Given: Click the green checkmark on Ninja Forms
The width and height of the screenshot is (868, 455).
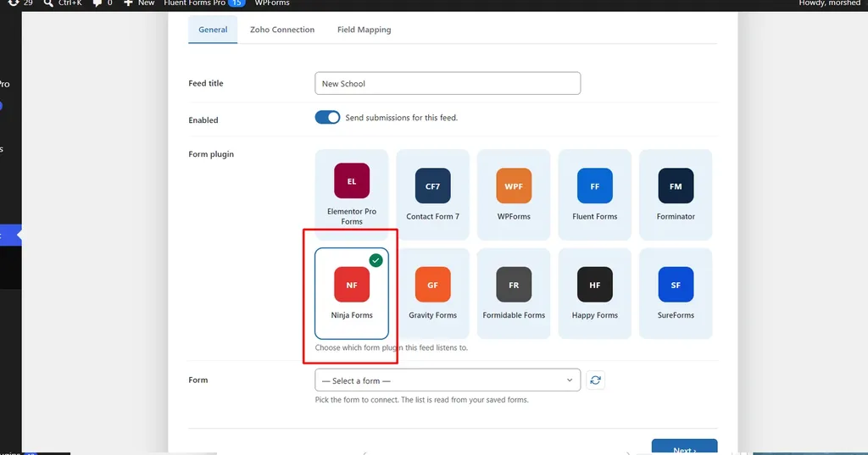Looking at the screenshot, I should tap(376, 260).
